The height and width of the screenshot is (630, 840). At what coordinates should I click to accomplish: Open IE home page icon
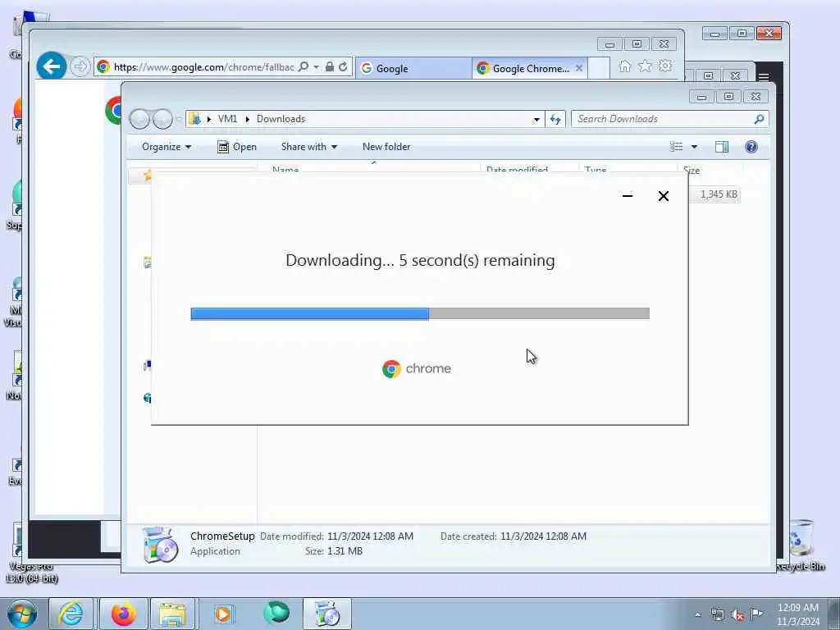[x=624, y=66]
